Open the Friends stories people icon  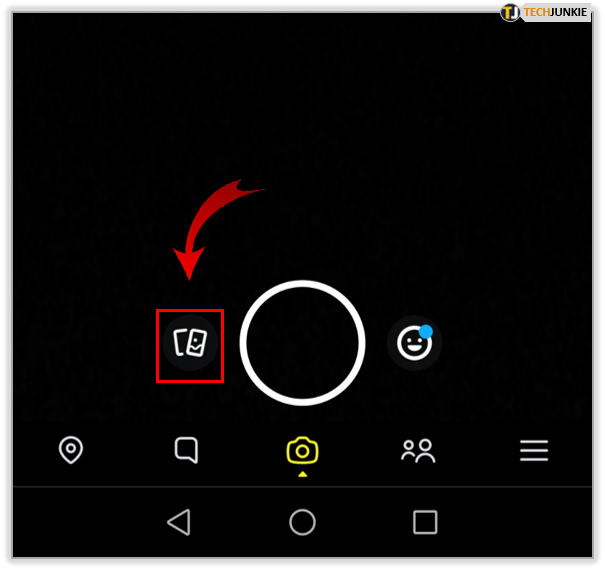point(418,450)
